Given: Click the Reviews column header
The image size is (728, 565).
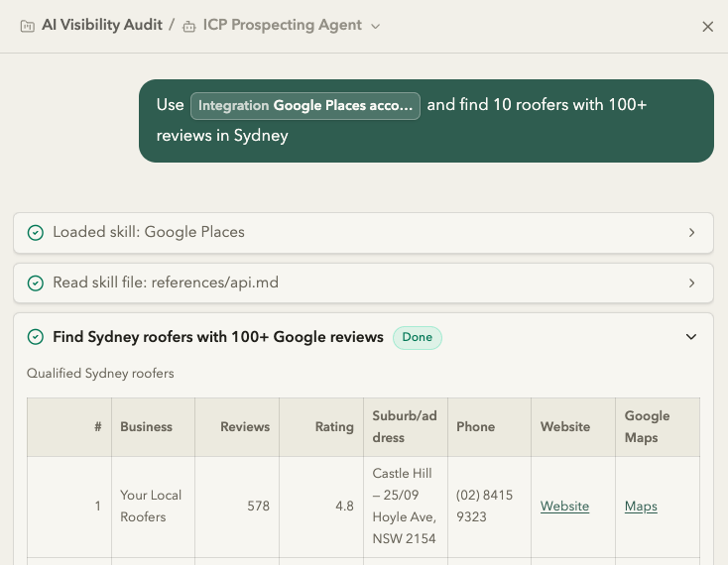Looking at the screenshot, I should click(x=237, y=427).
